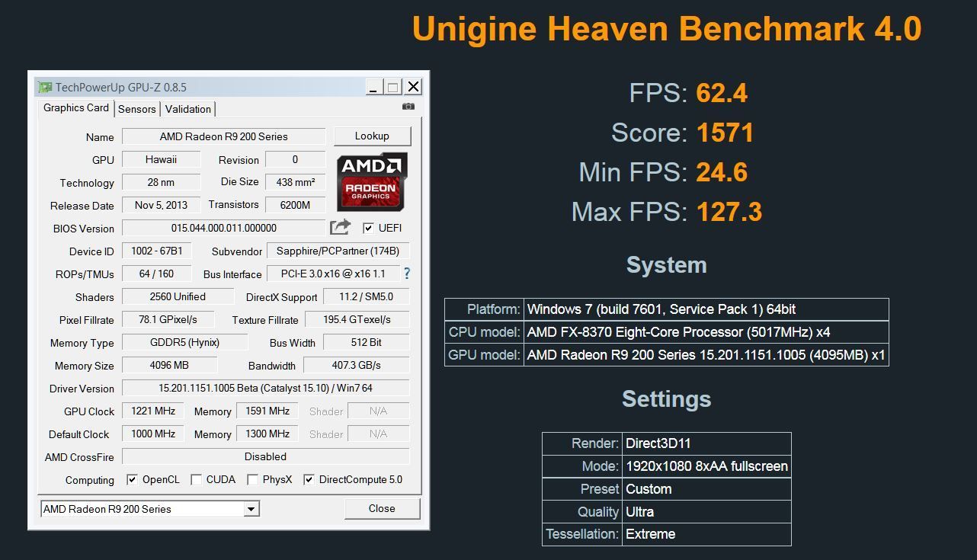The image size is (977, 560).
Task: Click the Close button at the bottom
Action: click(x=382, y=509)
